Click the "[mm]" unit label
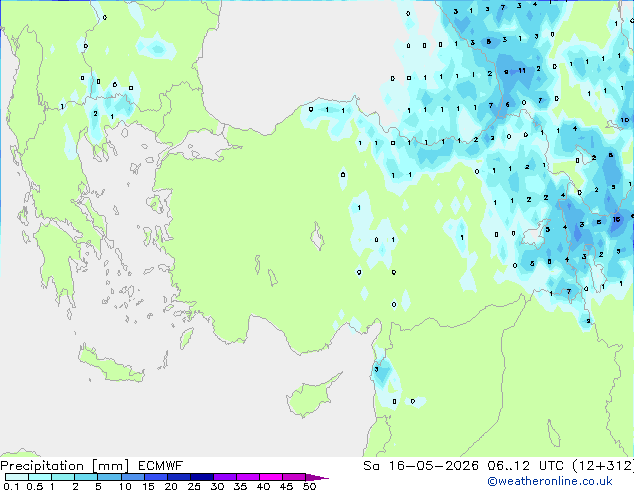The image size is (634, 490). click(x=110, y=466)
